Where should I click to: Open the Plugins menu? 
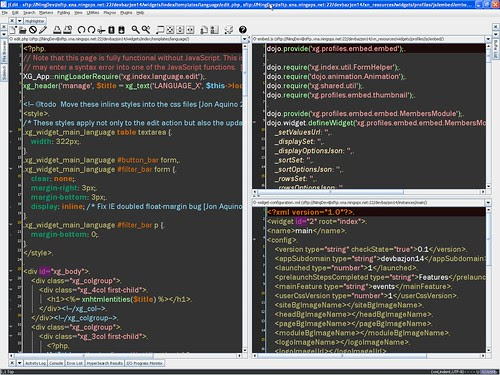pyautogui.click(x=126, y=13)
